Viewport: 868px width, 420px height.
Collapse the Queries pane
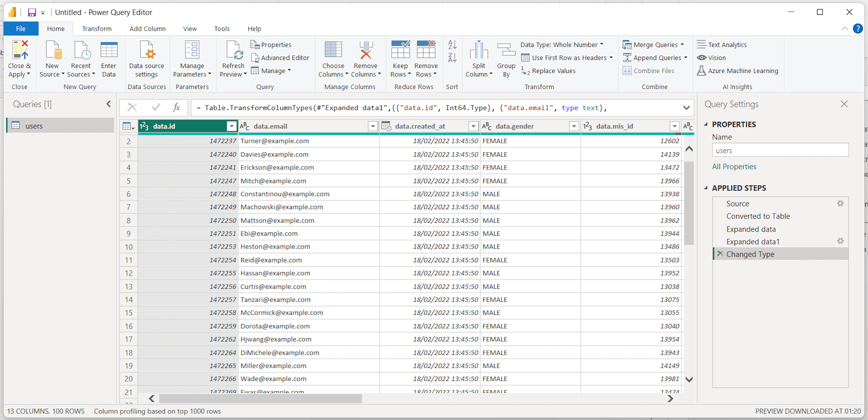click(x=108, y=104)
